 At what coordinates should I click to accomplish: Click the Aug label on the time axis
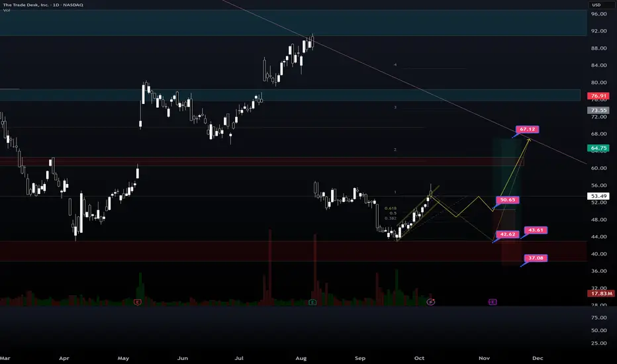click(x=301, y=358)
